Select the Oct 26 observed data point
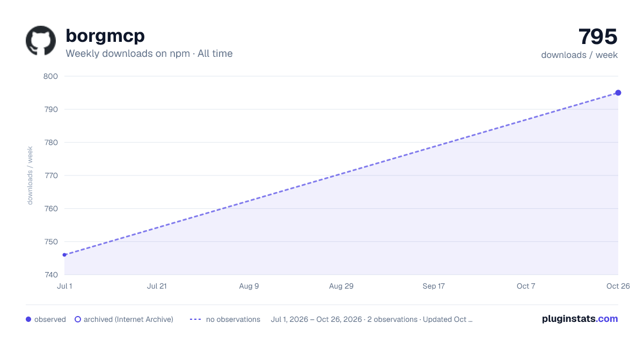The height and width of the screenshot is (338, 644). 618,93
